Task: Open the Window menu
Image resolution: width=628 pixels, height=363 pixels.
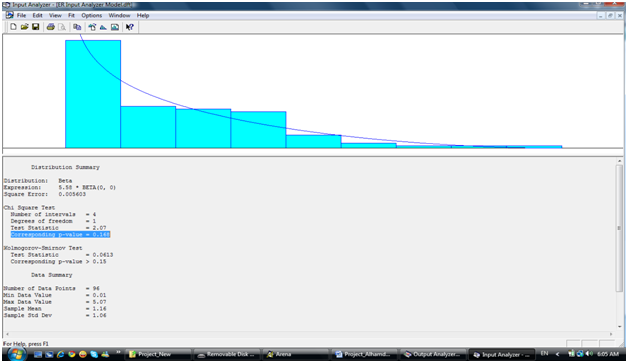Action: [x=119, y=15]
